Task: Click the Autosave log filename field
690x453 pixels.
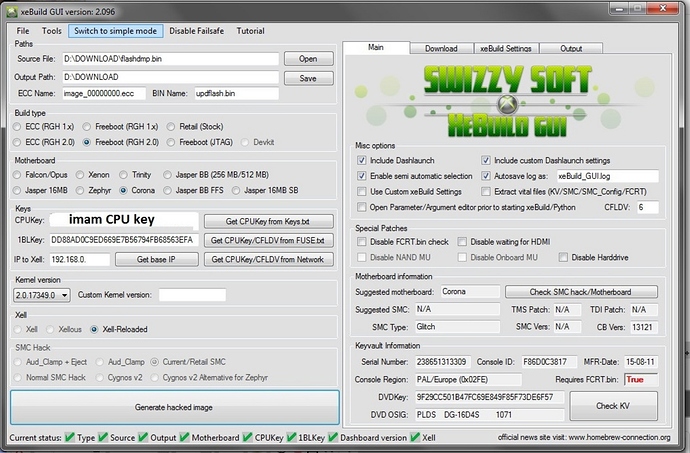Action: click(608, 176)
